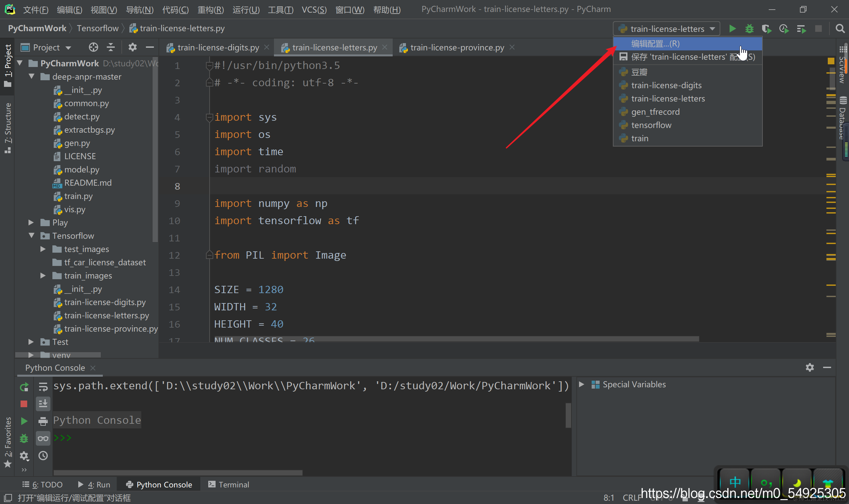Open console history clock icon
849x504 pixels.
coord(43,456)
